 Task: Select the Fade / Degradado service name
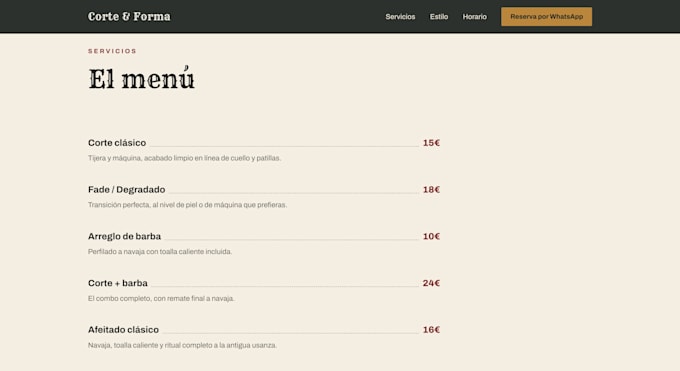127,190
